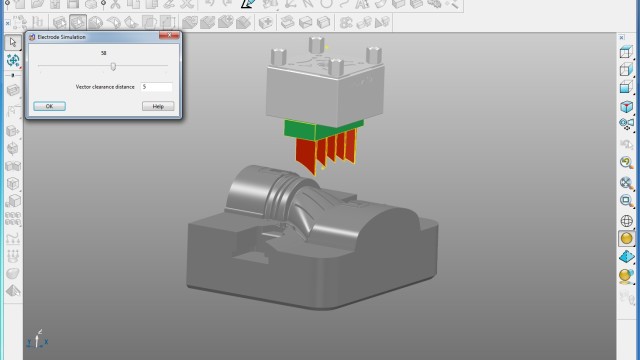Click the Delete X icon in top toolbar

pos(187,4)
